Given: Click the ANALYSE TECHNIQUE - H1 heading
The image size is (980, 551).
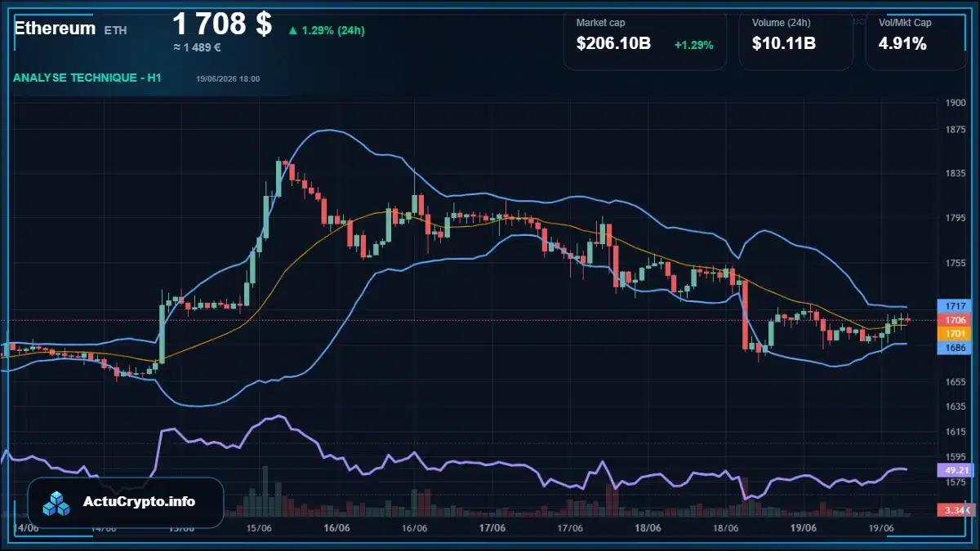Looking at the screenshot, I should (87, 78).
